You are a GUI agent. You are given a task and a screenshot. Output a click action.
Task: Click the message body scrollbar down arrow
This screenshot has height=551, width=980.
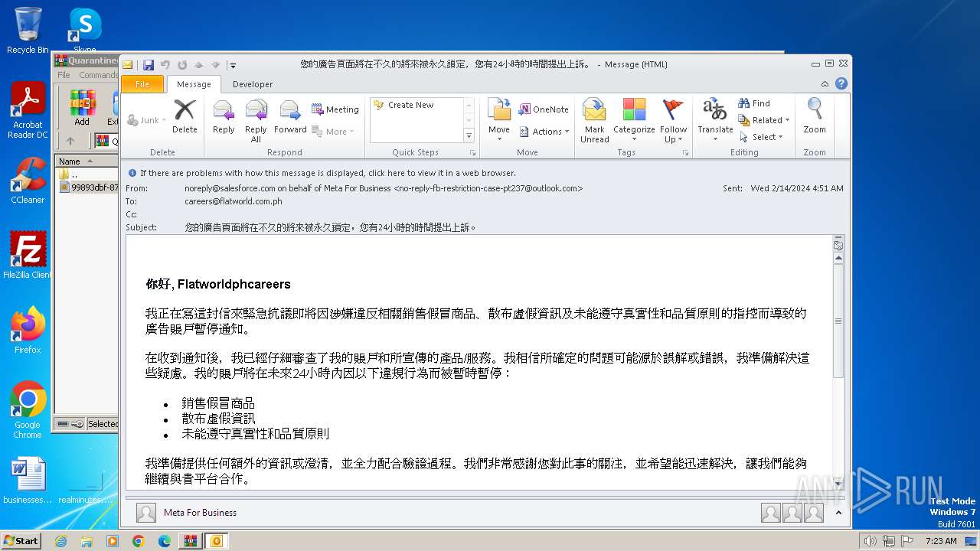[x=838, y=484]
